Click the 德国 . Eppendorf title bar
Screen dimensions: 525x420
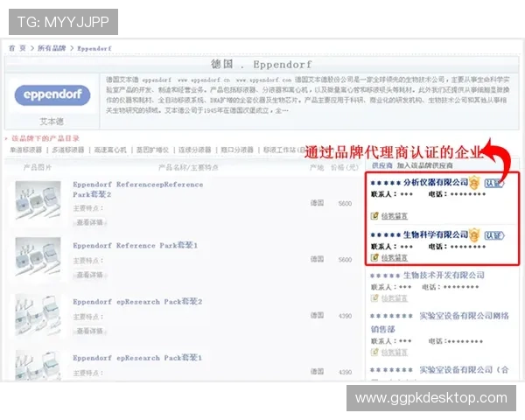pos(262,64)
